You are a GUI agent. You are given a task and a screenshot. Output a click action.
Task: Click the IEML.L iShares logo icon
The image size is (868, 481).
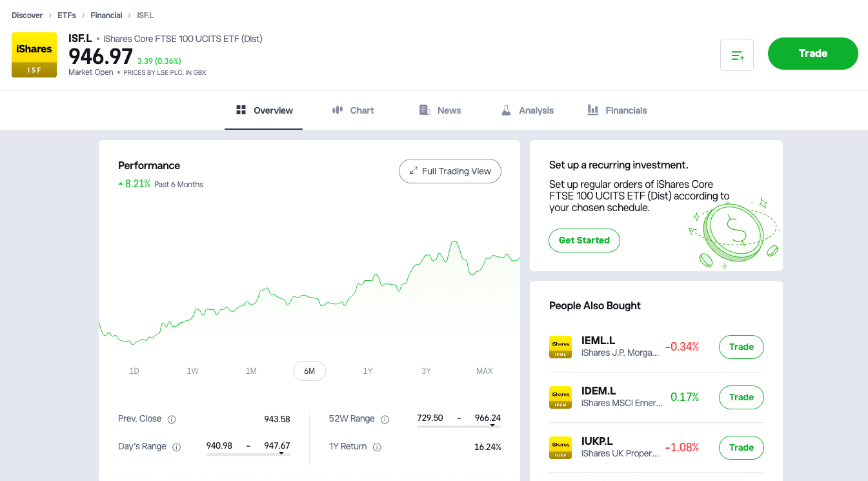tap(560, 347)
